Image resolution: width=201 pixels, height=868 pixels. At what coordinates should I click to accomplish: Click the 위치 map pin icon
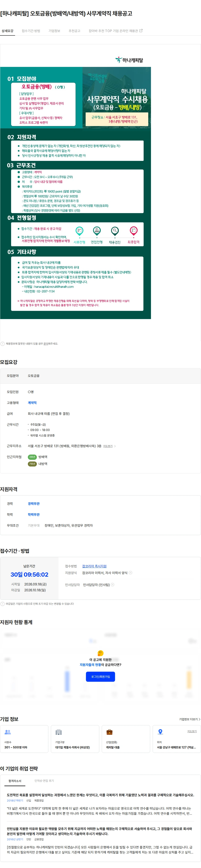[x=160, y=732]
